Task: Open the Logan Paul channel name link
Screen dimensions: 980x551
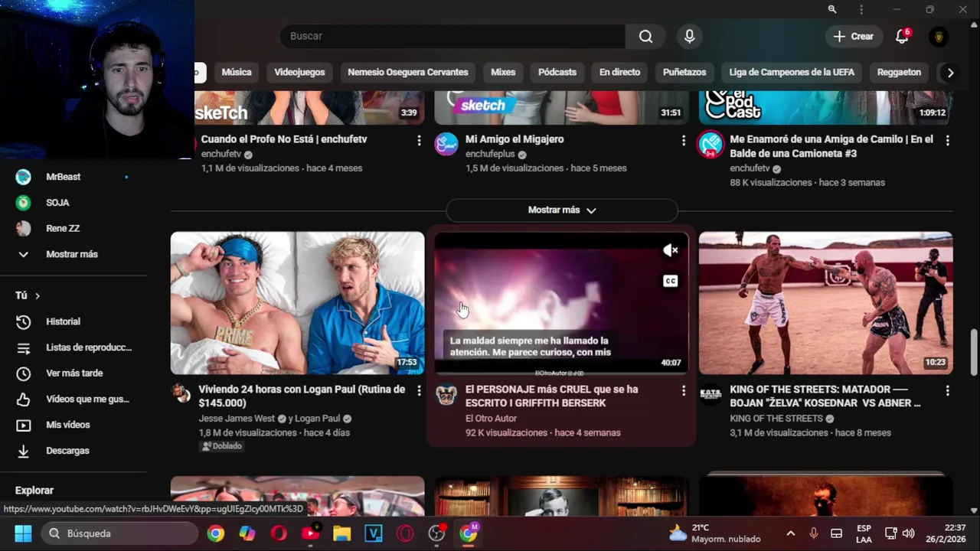Action: (318, 419)
